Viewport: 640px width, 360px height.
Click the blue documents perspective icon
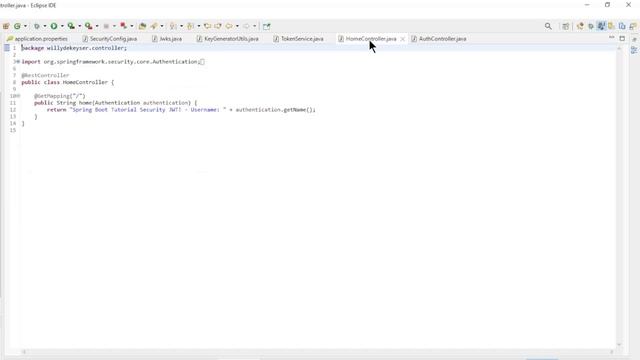tap(622, 26)
